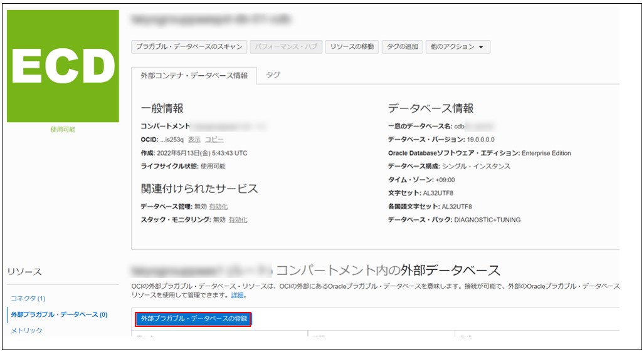Viewport: 644px width, 352px height.
Task: Select the 外部コンテナ・データベース情報 tab
Action: coord(194,75)
